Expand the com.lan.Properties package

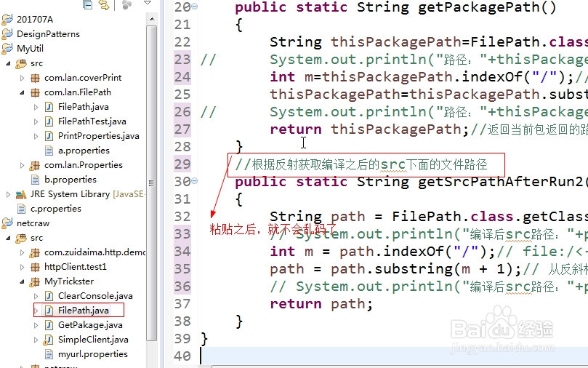(22, 165)
